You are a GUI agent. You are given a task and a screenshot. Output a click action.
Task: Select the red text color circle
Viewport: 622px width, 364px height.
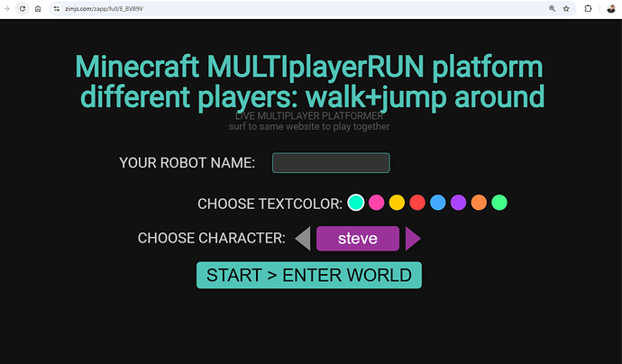click(417, 203)
